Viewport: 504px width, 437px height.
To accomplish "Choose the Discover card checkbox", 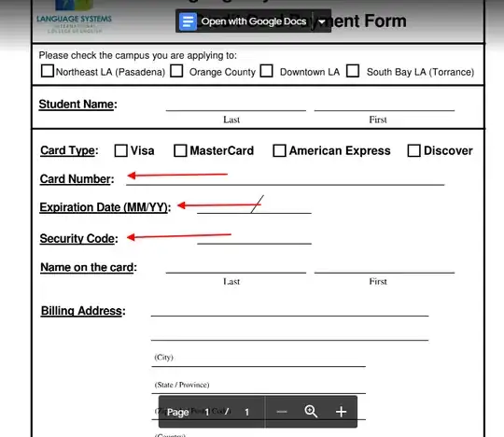I will pyautogui.click(x=413, y=150).
